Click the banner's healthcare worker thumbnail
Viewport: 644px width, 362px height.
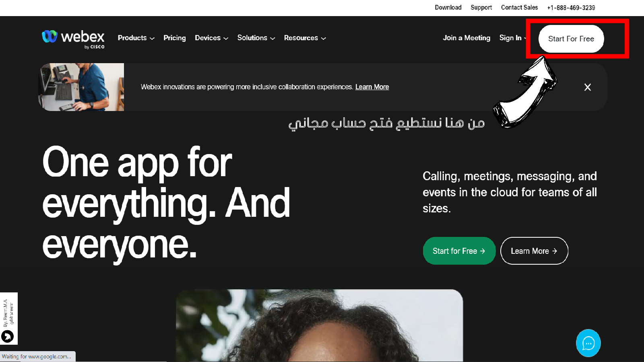(x=81, y=87)
